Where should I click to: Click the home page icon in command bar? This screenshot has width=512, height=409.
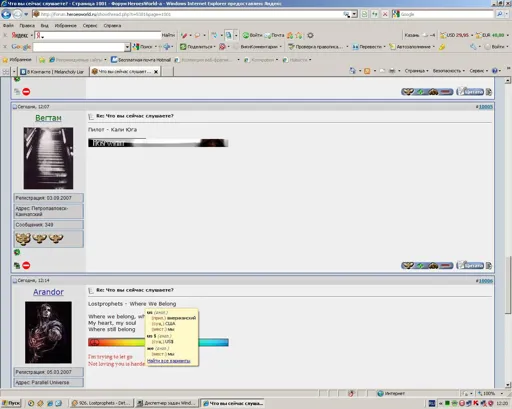click(x=352, y=71)
